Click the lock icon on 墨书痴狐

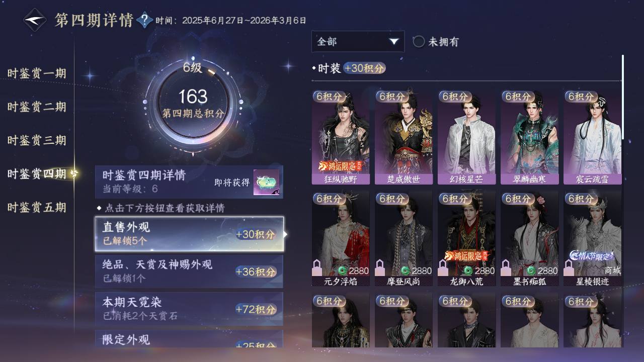[506, 267]
